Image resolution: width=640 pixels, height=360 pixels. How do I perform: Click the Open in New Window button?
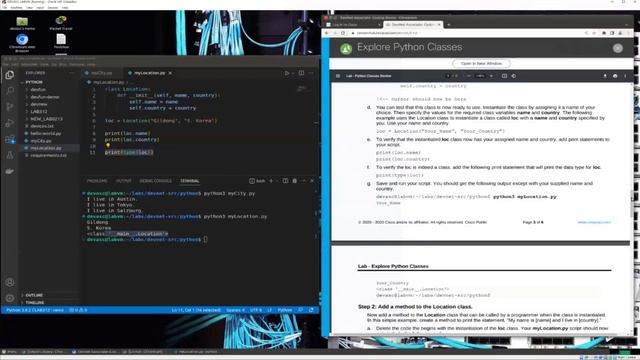(x=481, y=64)
